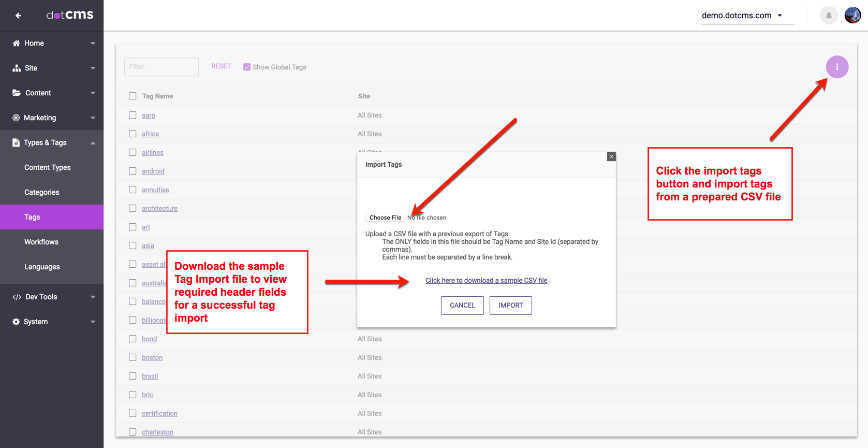Open the notifications bell
Screen dimensions: 868x448
tap(829, 16)
